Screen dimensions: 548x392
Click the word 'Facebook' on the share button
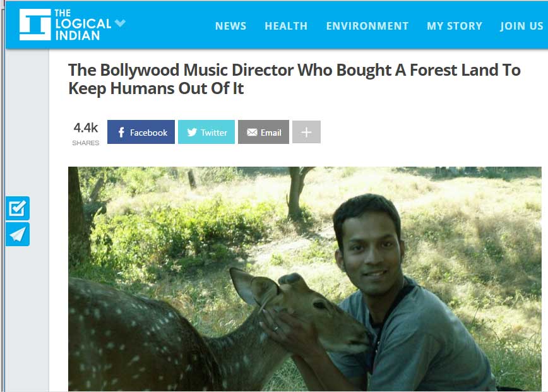coord(148,133)
